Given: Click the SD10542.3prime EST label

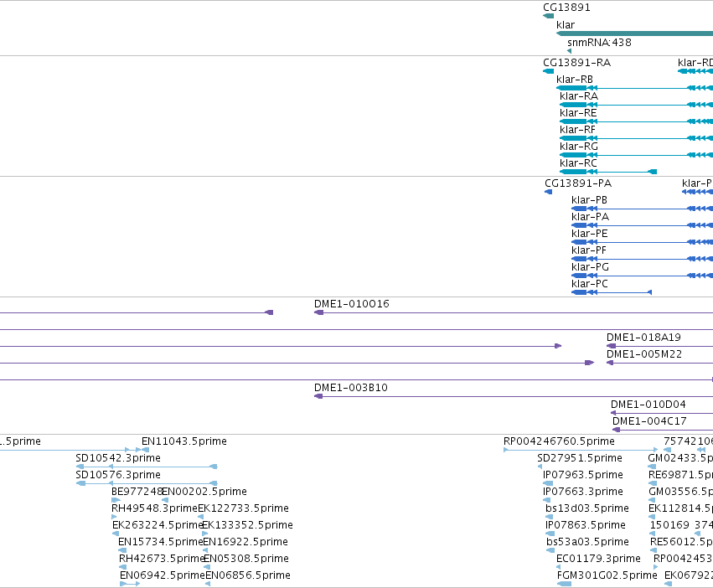Looking at the screenshot, I should point(118,458).
